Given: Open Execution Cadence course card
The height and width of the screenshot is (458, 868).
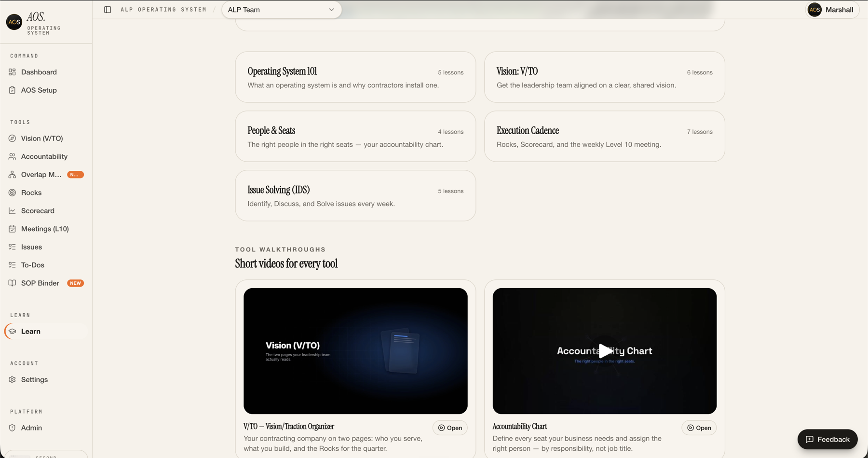Looking at the screenshot, I should click(x=604, y=137).
